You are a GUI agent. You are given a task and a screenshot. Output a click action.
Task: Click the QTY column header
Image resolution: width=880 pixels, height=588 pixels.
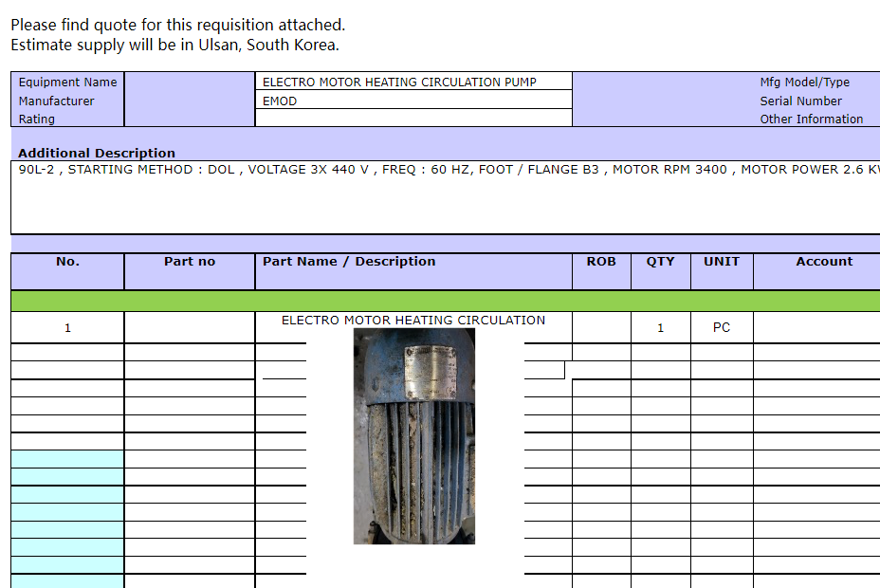click(x=660, y=262)
